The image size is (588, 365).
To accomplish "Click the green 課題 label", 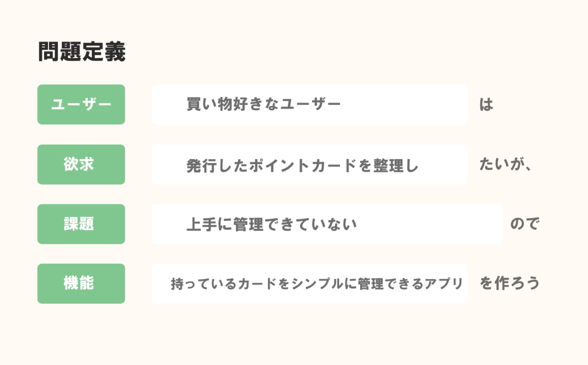I will pos(81,224).
